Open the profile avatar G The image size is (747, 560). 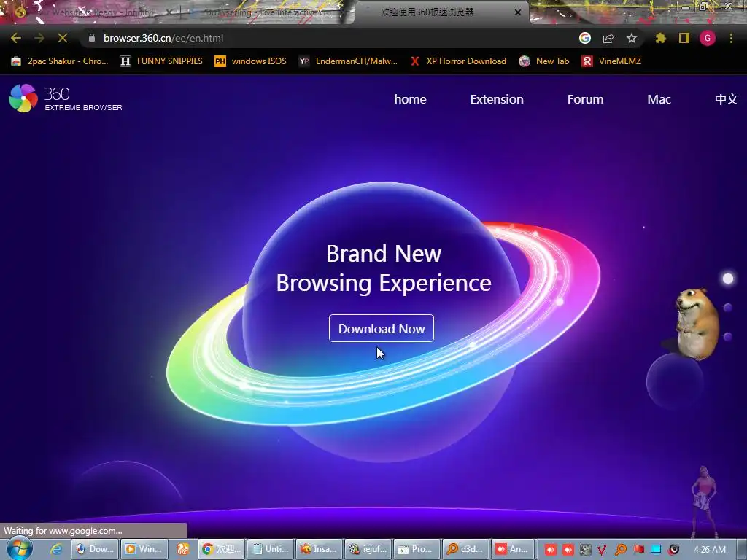[x=708, y=38]
